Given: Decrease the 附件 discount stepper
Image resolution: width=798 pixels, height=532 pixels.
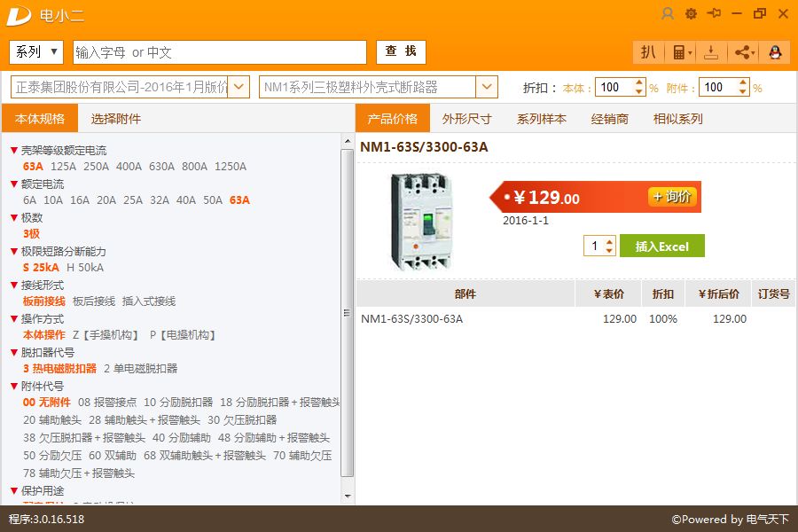Looking at the screenshot, I should pos(743,92).
